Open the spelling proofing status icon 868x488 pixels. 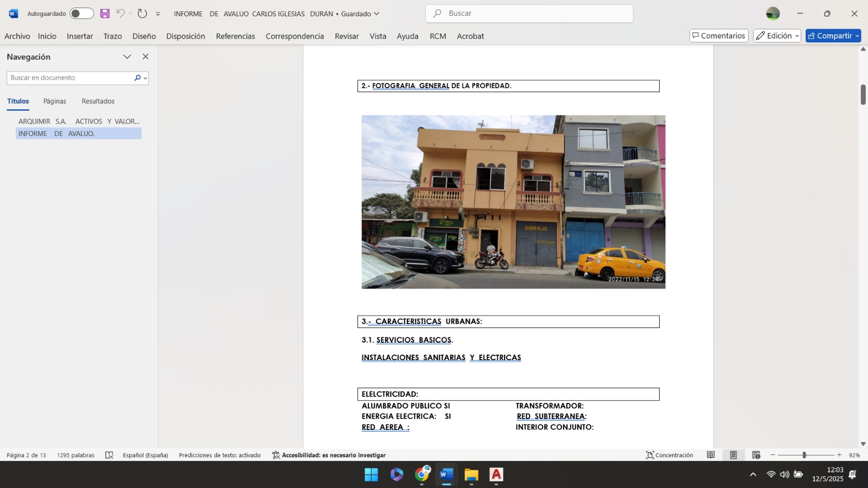pos(109,455)
